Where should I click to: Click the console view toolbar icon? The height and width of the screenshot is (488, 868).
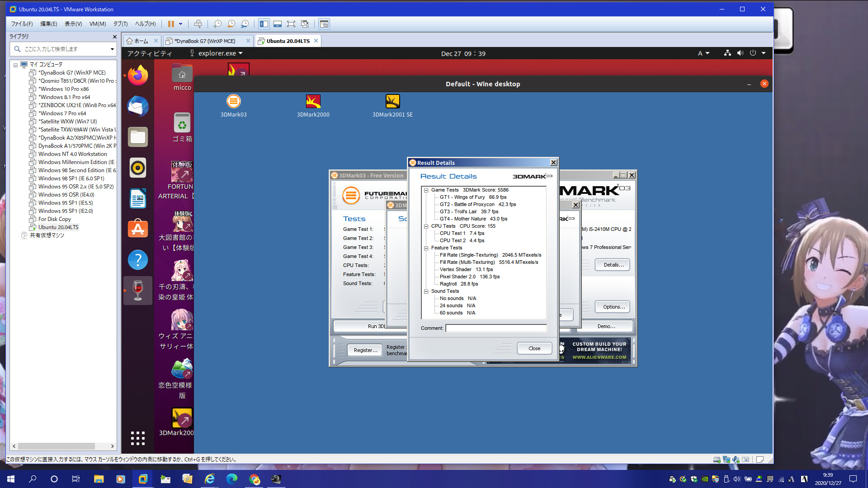coord(324,24)
